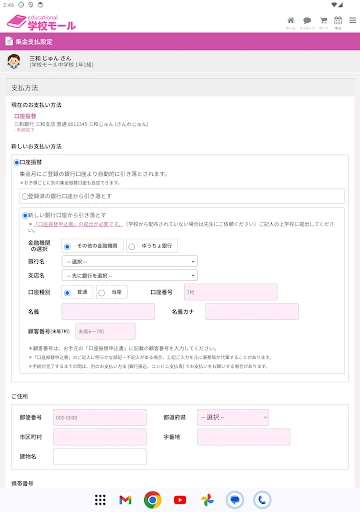360x512 pixels.
Task: Click the 現在のお支払い方法 label
Action: pos(36,105)
